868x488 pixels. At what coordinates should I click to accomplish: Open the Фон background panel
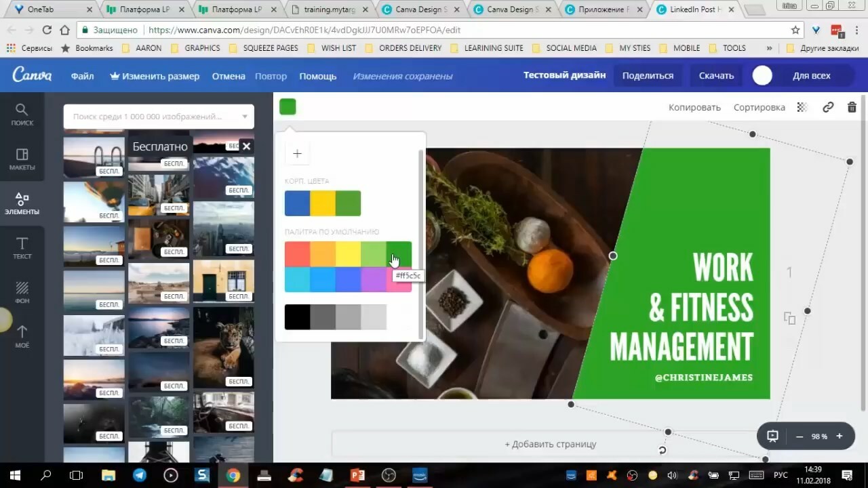point(22,292)
